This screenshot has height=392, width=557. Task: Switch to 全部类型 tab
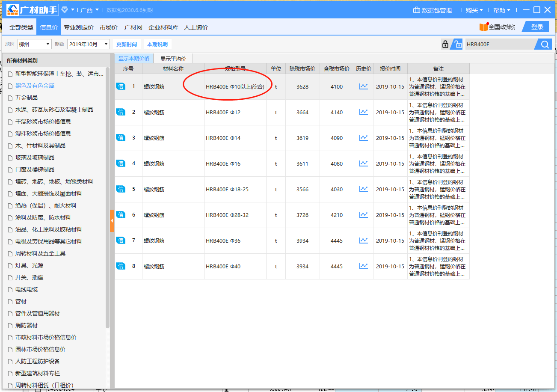[21, 27]
